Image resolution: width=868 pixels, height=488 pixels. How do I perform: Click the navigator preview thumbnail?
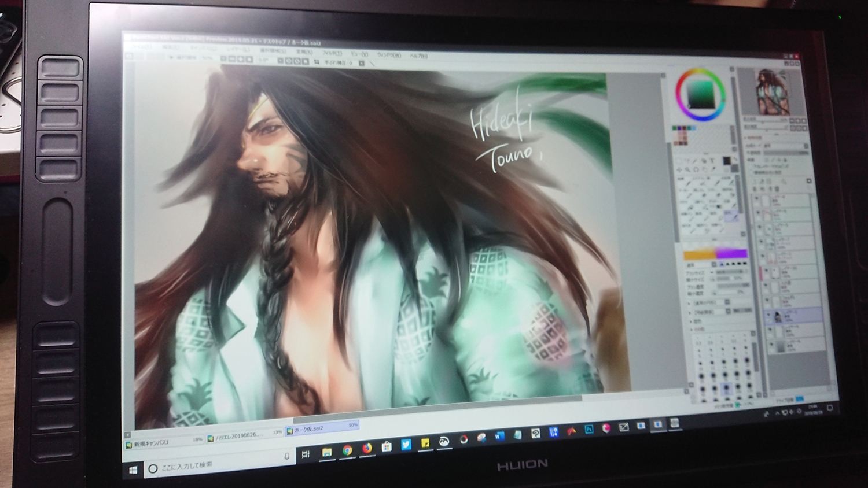pyautogui.click(x=773, y=92)
